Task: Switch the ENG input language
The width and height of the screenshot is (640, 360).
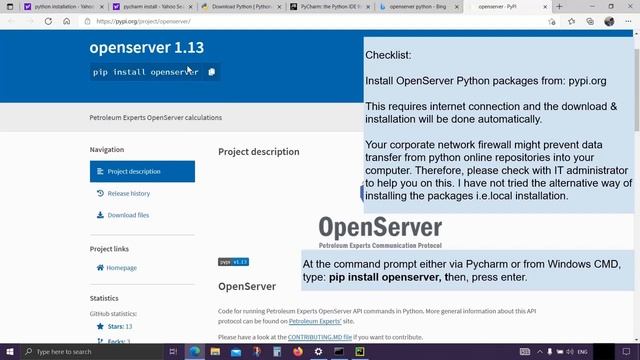Action: coord(582,351)
